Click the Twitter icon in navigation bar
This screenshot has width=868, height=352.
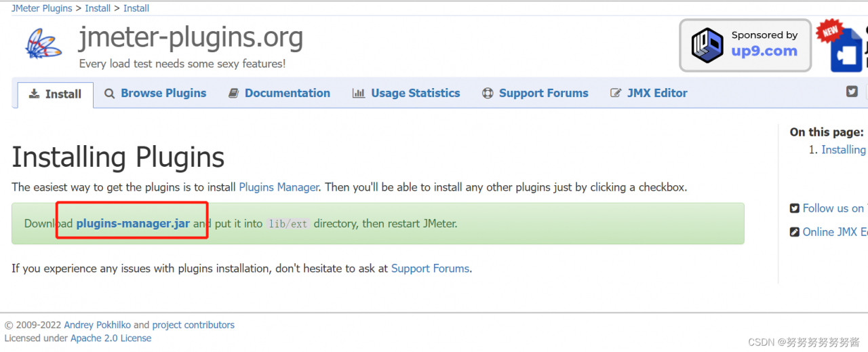click(x=852, y=92)
